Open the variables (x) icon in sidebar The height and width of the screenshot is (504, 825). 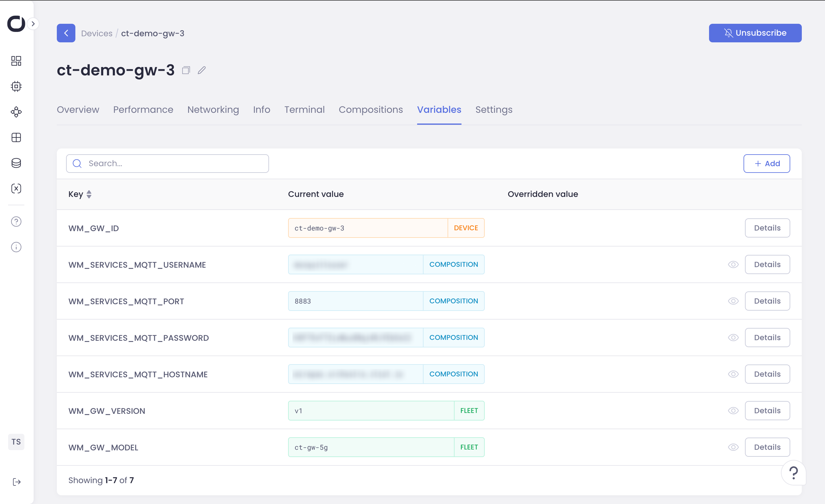(x=16, y=188)
